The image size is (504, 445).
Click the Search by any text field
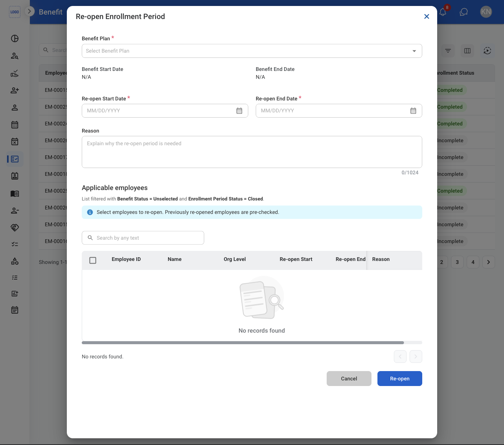pos(143,238)
